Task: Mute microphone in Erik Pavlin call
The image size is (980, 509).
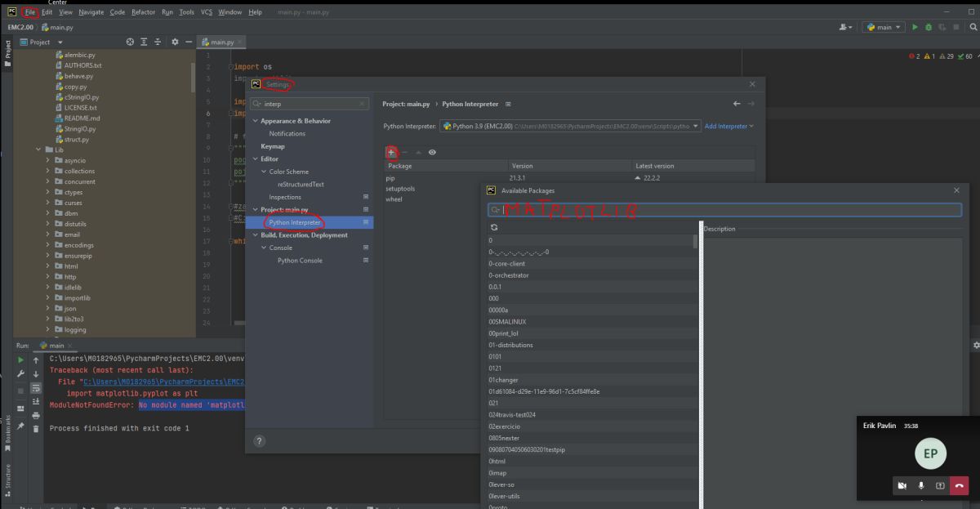Action: tap(921, 485)
